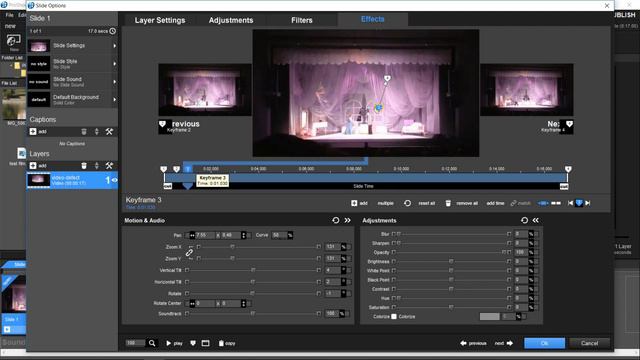Image resolution: width=640 pixels, height=360 pixels.
Task: Open File menu in background window
Action: pos(9,15)
